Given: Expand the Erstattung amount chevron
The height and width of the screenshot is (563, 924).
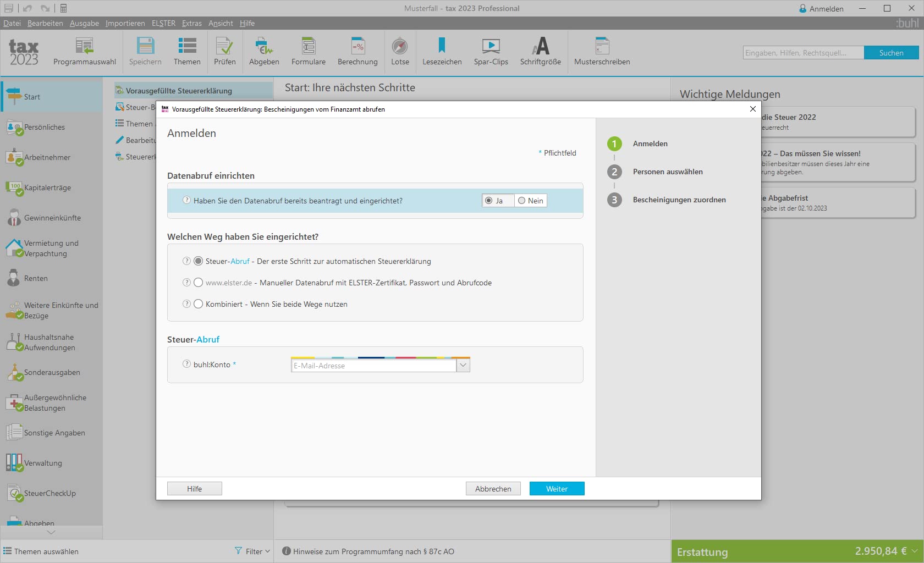Looking at the screenshot, I should [x=914, y=551].
